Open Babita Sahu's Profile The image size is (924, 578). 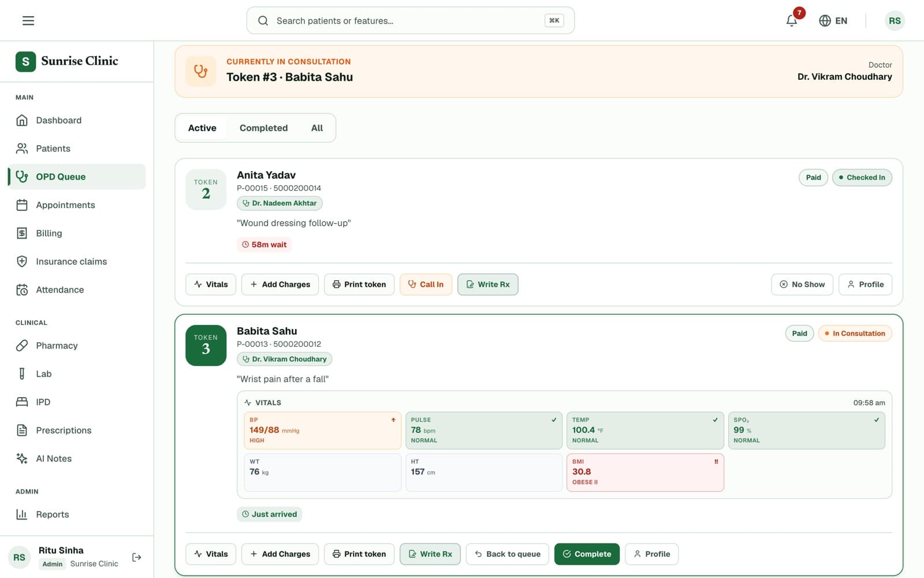[x=652, y=554]
